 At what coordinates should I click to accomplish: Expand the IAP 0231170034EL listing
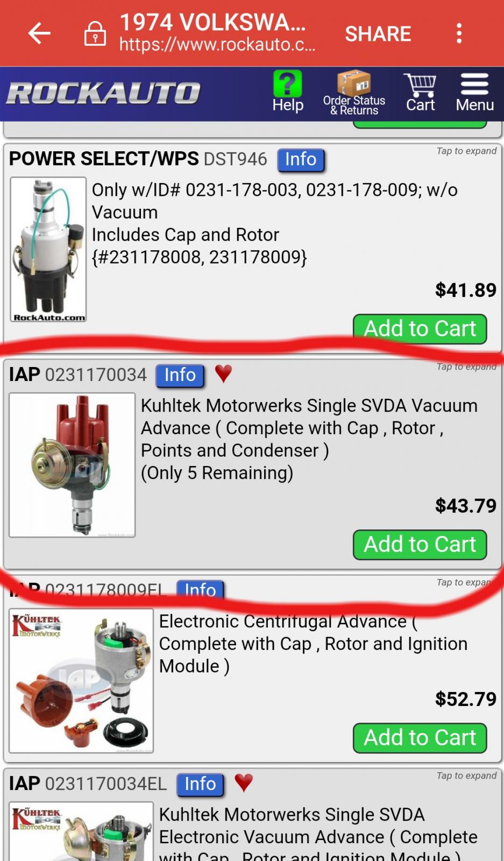(x=466, y=775)
